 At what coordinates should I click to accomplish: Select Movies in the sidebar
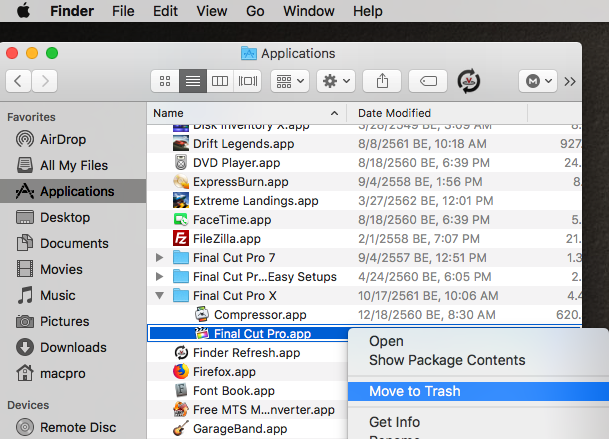(73, 269)
